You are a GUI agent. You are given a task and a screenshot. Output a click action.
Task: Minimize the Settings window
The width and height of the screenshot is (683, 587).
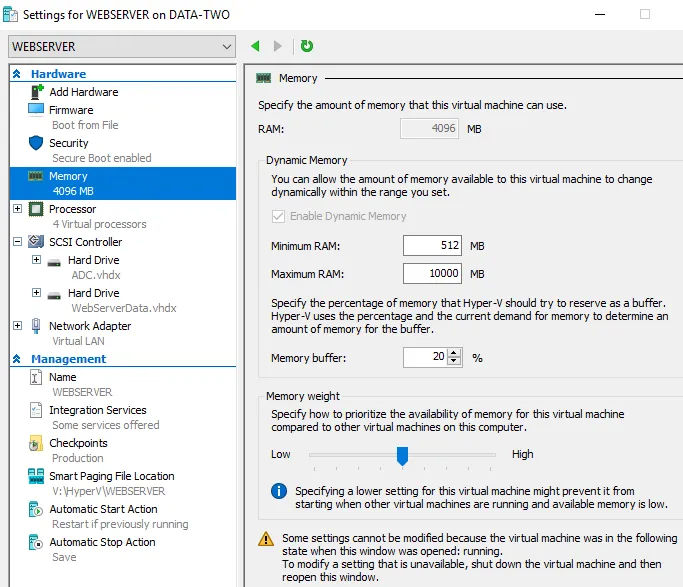click(x=600, y=14)
